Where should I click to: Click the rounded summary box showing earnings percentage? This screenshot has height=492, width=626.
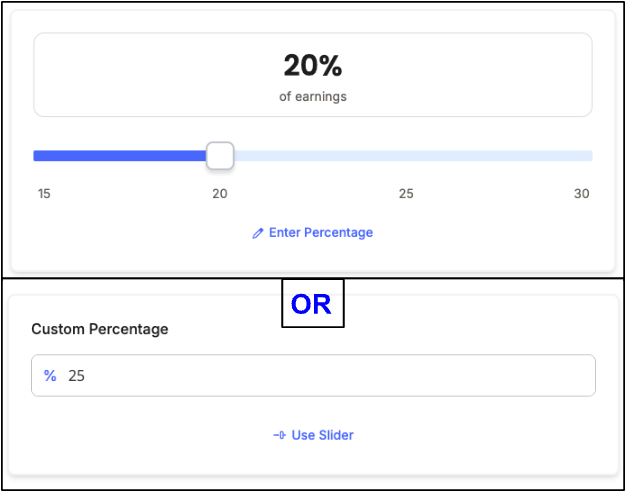(x=313, y=75)
